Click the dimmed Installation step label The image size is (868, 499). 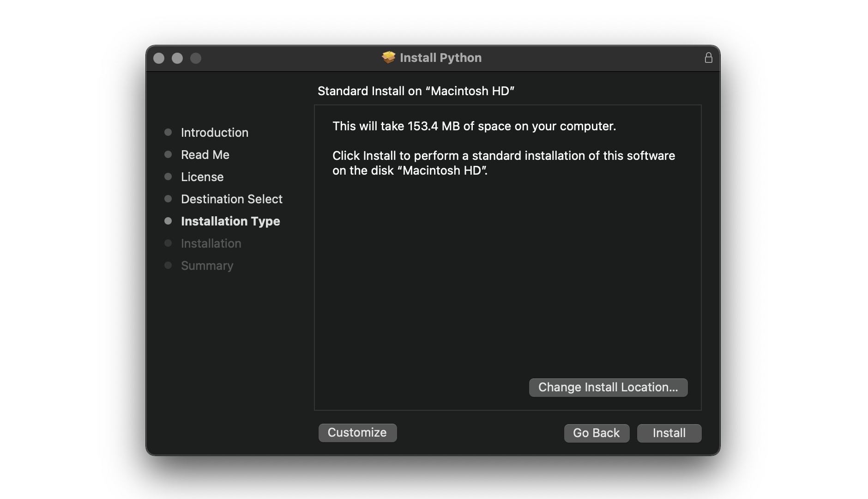point(211,243)
